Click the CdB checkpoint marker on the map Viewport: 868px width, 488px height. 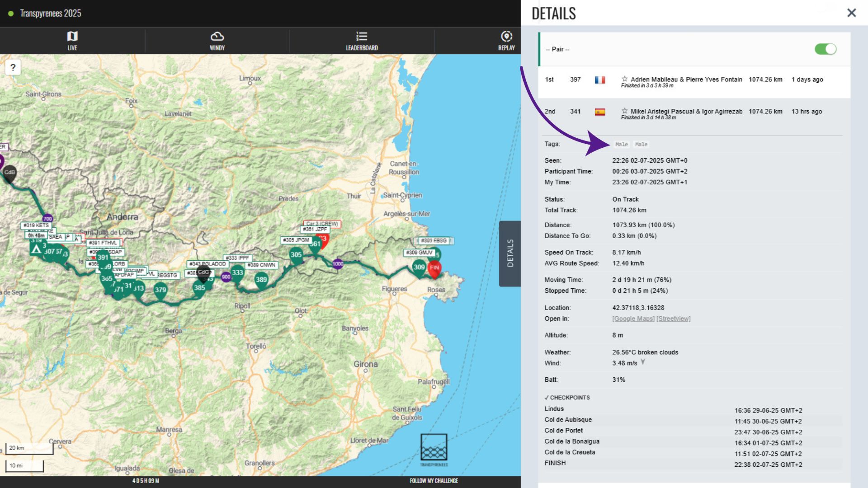[x=9, y=174]
